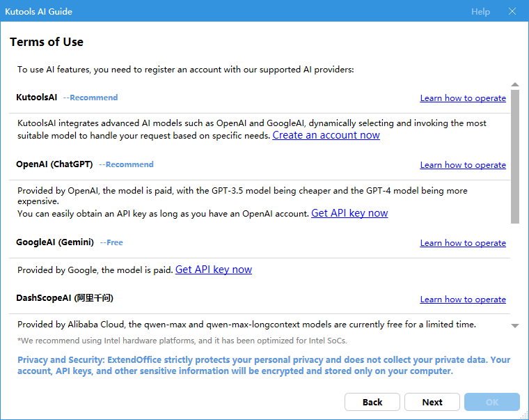Screen dimensions: 529x420
Task: Select the 'KutoolsAI' provider heading
Action: pos(37,98)
